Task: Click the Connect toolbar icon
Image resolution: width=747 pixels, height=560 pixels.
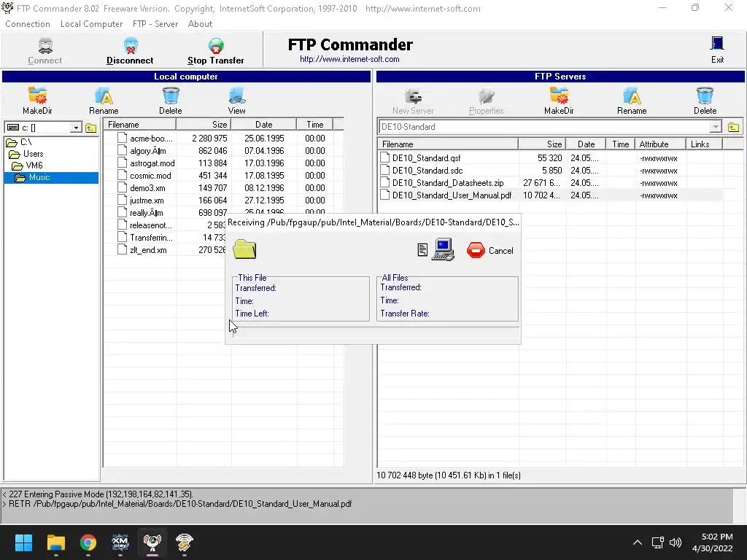Action: coord(45,46)
